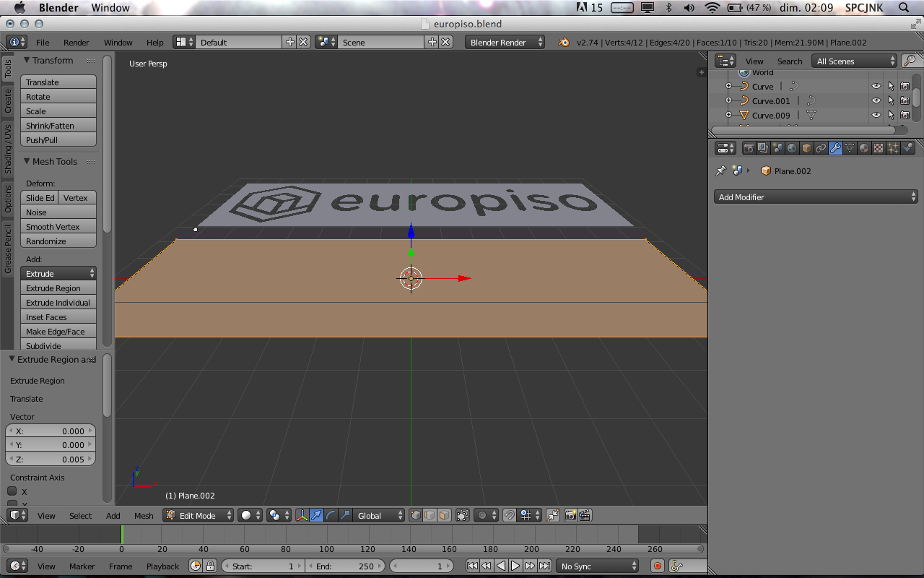Image resolution: width=924 pixels, height=578 pixels.
Task: Open the Render menu in the top bar
Action: [76, 43]
